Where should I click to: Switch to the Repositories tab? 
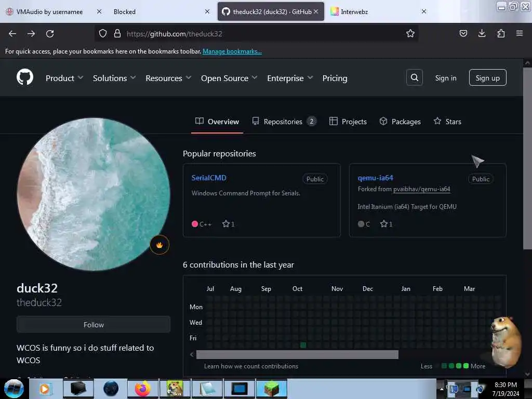[x=284, y=122]
